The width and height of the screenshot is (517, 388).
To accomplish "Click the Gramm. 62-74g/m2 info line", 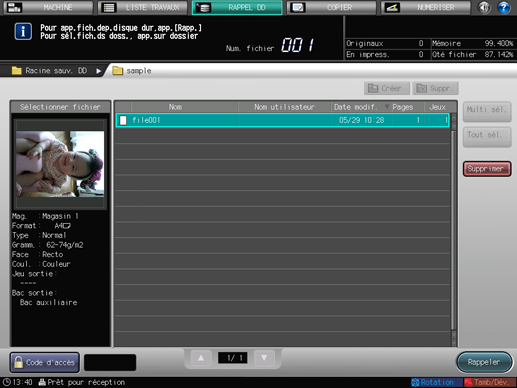I will (x=48, y=245).
